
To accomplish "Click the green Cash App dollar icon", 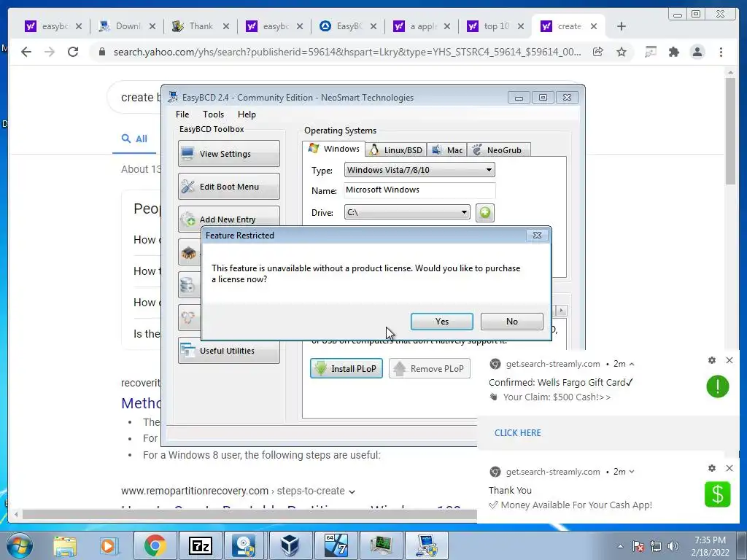I will click(718, 494).
